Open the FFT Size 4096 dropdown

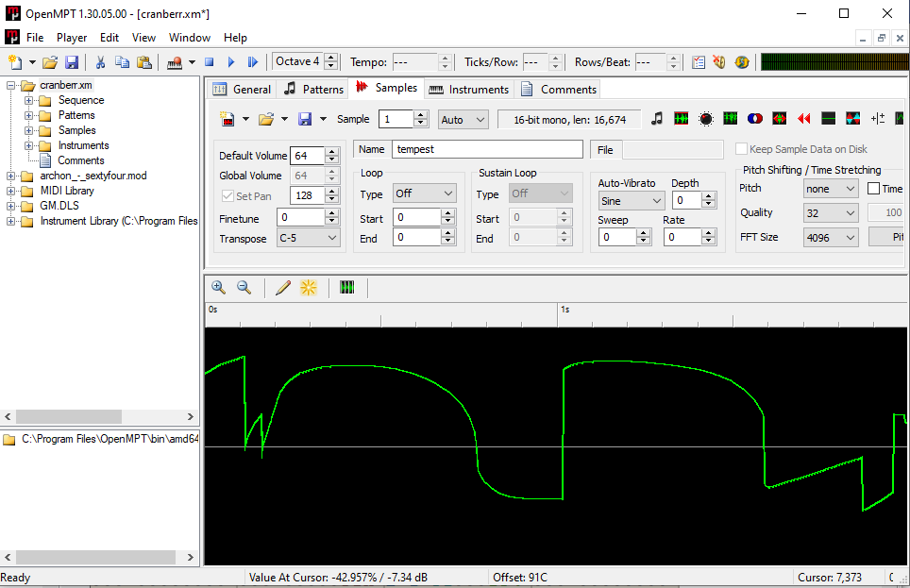click(831, 238)
